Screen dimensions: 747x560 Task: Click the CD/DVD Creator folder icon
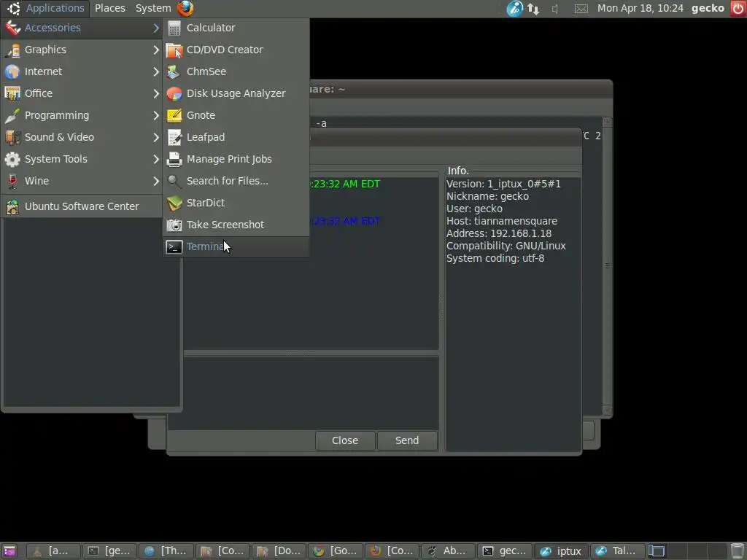[174, 50]
